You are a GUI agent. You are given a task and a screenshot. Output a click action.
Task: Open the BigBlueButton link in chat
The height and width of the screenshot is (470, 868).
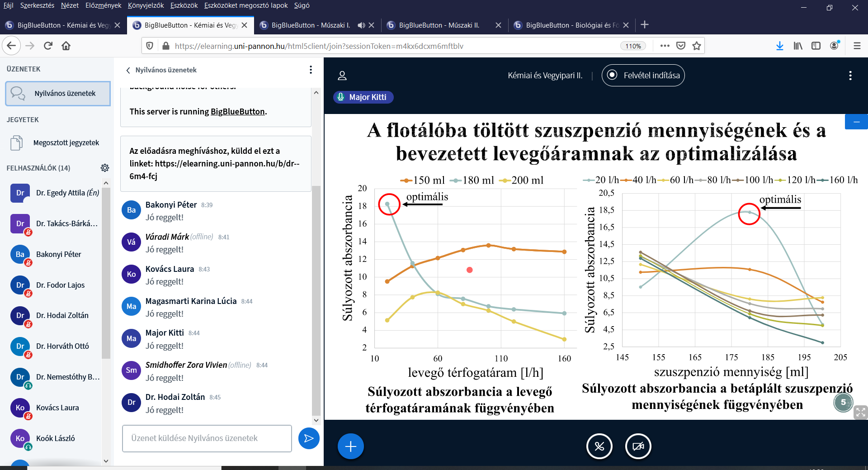[237, 112]
